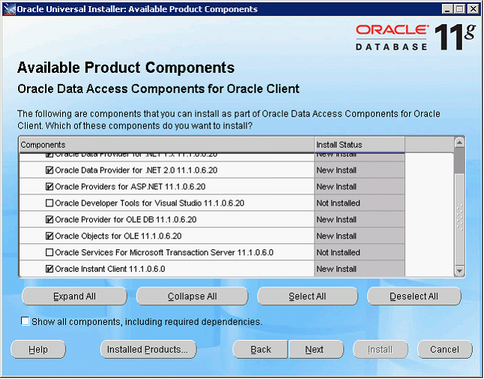Viewport: 484px width, 379px height.
Task: Click the Install Status column header
Action: [x=359, y=145]
